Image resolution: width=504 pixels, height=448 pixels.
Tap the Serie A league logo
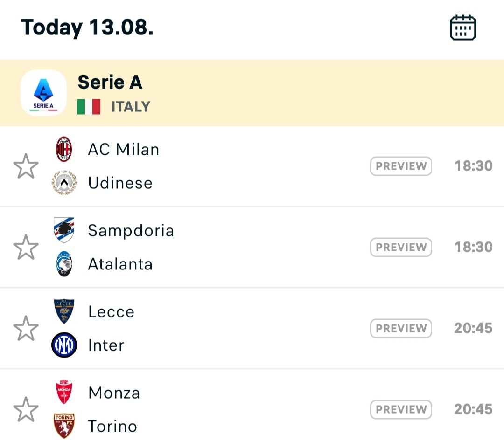click(x=44, y=92)
